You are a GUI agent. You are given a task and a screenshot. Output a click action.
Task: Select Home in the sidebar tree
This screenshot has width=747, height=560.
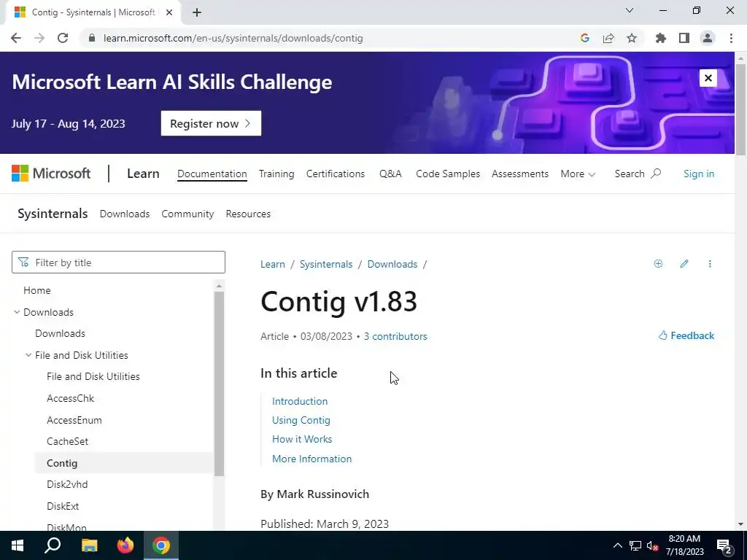coord(37,290)
